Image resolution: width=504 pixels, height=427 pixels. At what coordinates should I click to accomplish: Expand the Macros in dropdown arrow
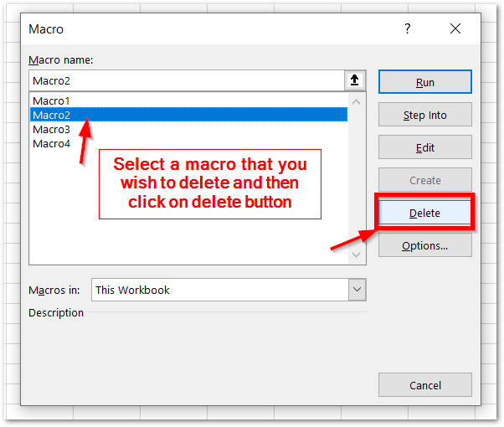click(357, 290)
